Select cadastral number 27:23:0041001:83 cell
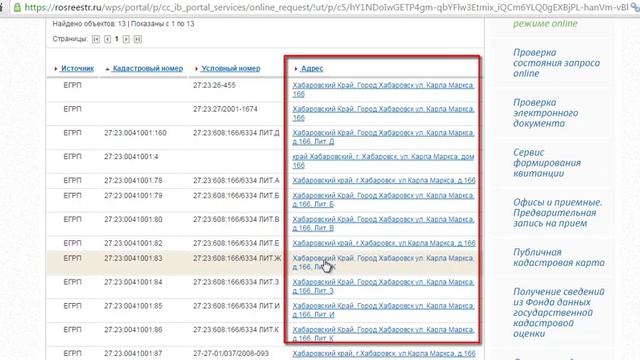 [133, 258]
